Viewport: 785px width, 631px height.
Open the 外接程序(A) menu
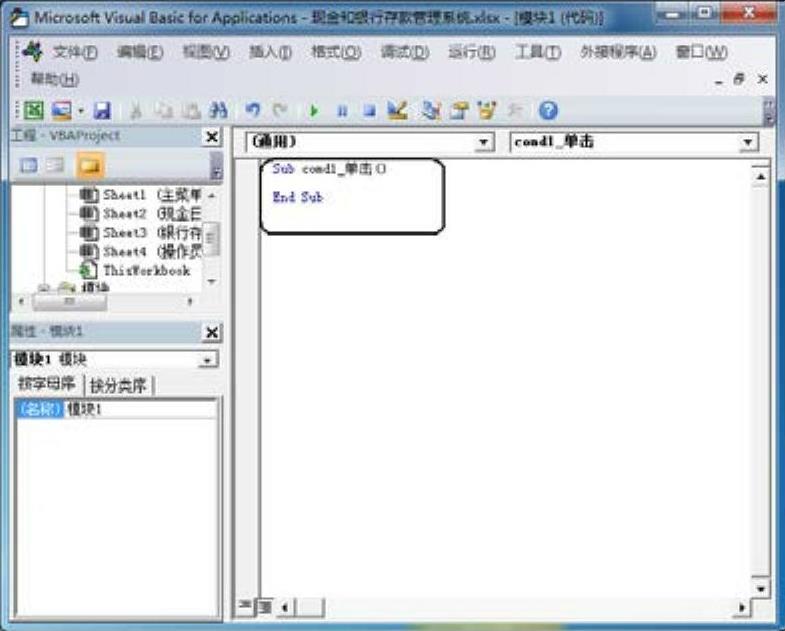coord(618,52)
